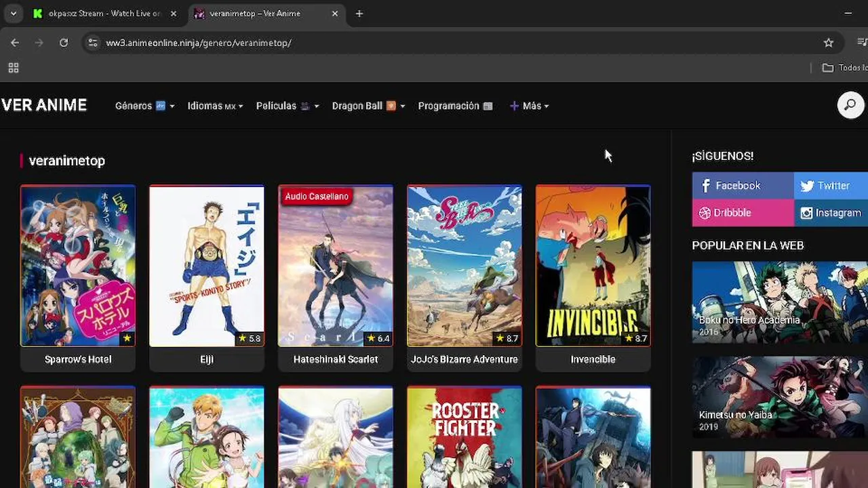
Task: Click Invencible title link
Action: (x=593, y=359)
